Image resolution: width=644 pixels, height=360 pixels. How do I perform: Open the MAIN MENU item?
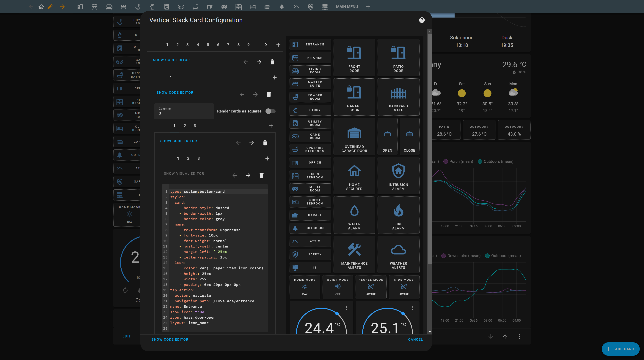click(x=347, y=7)
